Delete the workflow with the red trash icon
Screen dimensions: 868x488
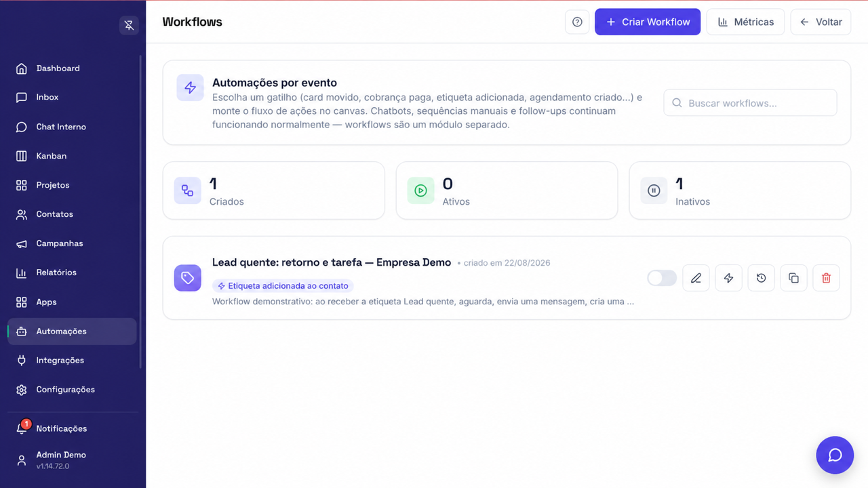coord(826,278)
